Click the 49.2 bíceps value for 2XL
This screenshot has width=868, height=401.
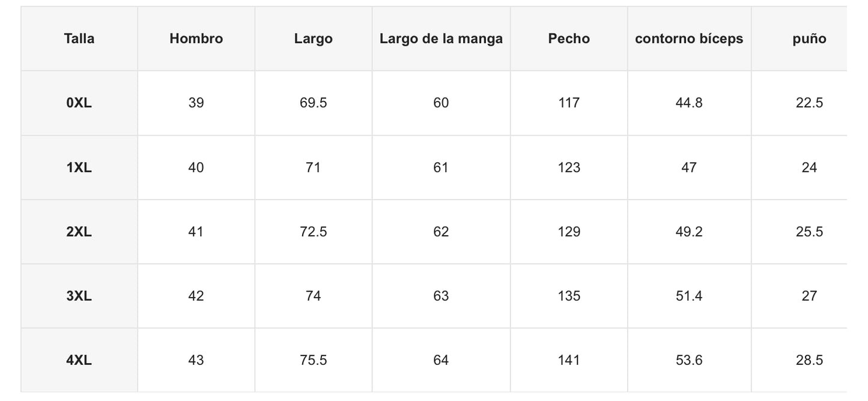[x=689, y=231]
